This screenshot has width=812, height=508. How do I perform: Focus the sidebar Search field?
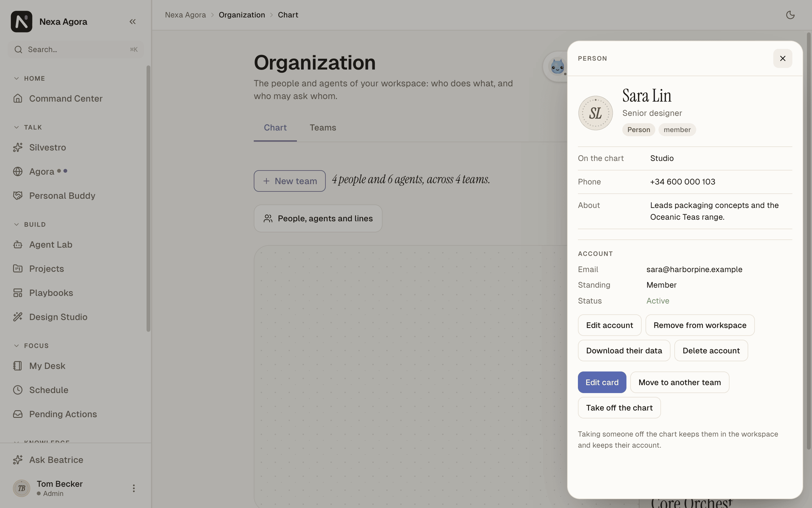(76, 50)
